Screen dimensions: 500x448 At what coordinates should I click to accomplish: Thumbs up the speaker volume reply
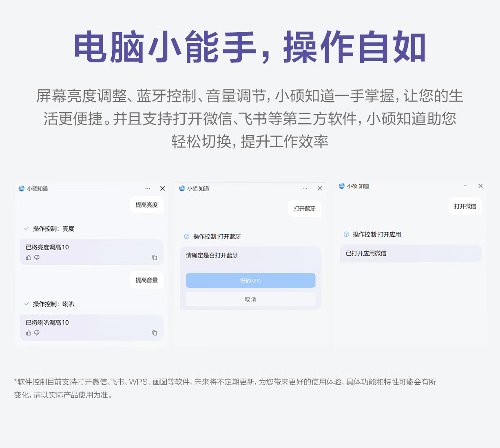(29, 333)
